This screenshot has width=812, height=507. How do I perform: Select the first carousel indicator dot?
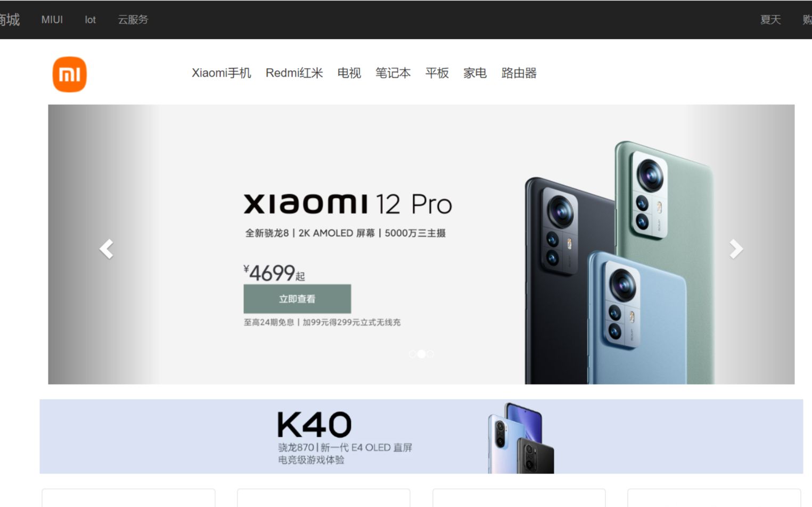(412, 354)
